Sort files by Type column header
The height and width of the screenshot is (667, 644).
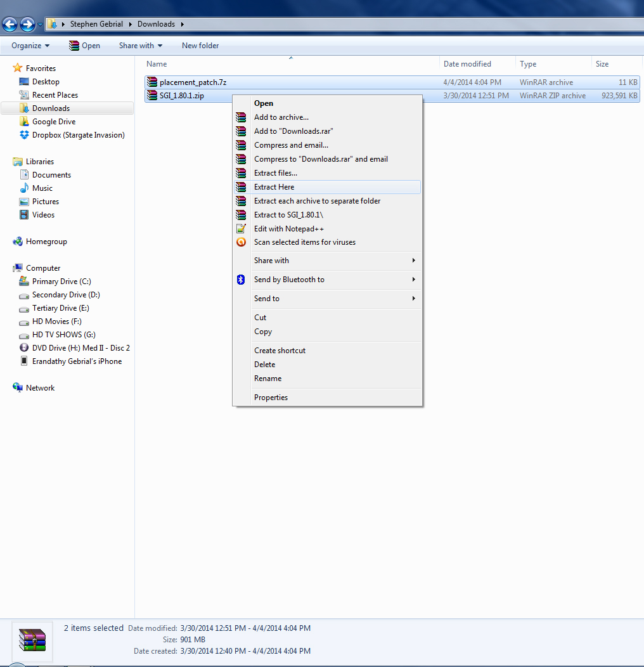(x=528, y=64)
